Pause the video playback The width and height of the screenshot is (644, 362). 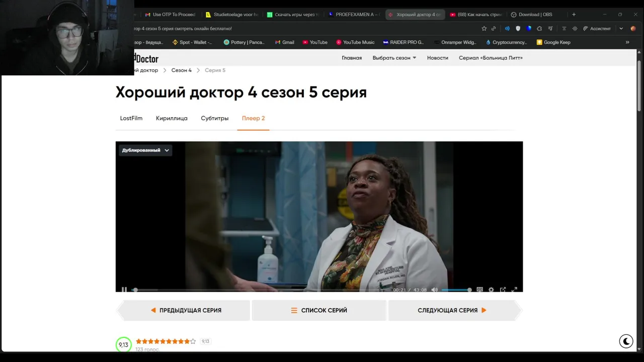coord(124,290)
